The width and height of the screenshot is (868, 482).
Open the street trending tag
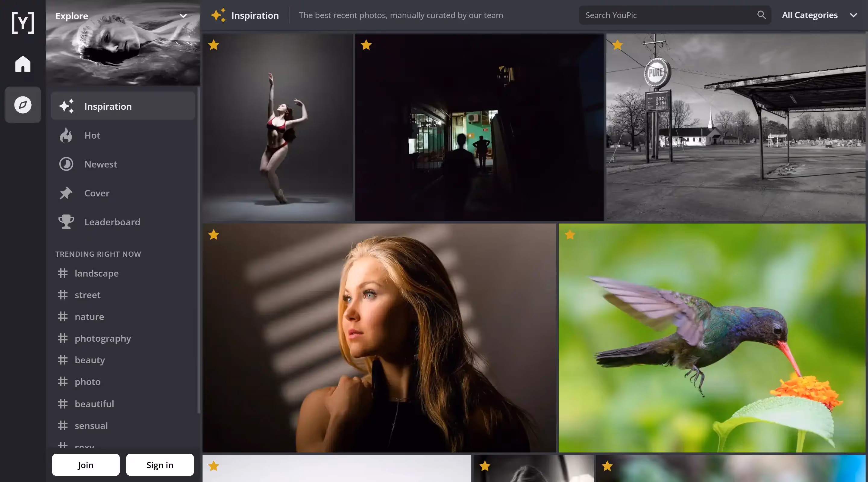[x=88, y=295]
